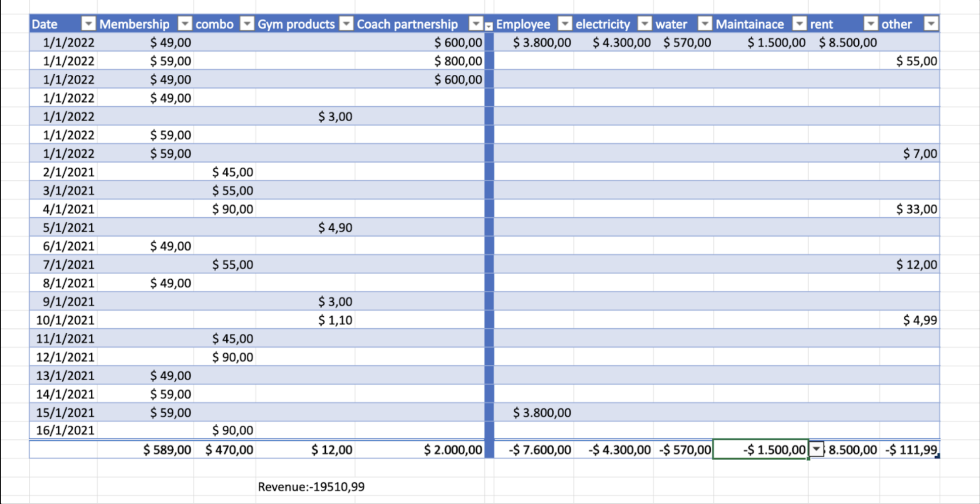Select the Coach partnership total $ 2.000,00

(419, 449)
